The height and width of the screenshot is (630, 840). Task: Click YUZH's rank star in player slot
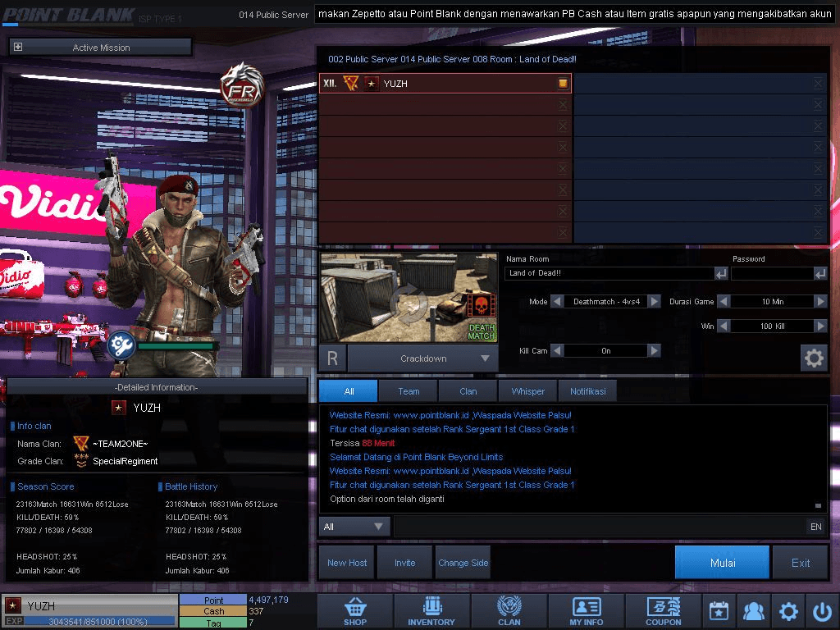point(372,84)
